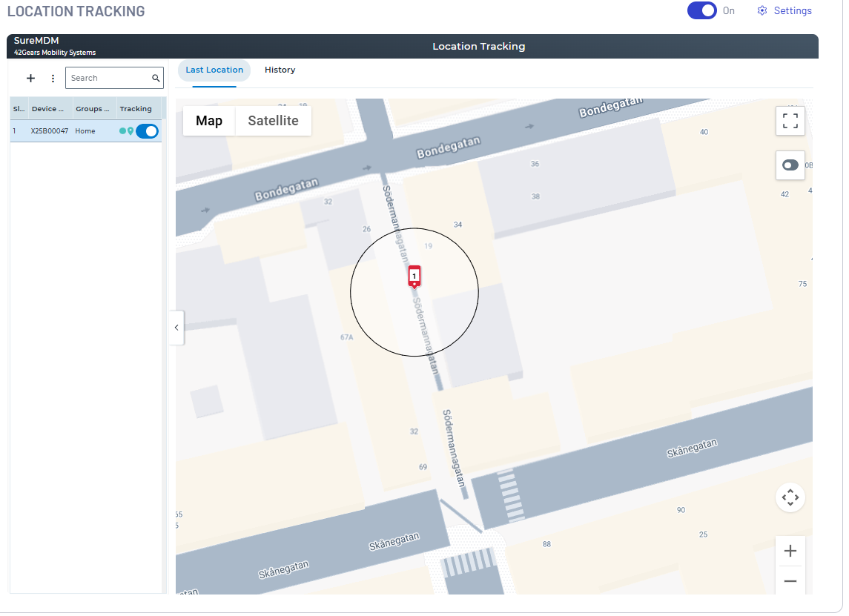Click the Settings gear icon

pyautogui.click(x=762, y=11)
